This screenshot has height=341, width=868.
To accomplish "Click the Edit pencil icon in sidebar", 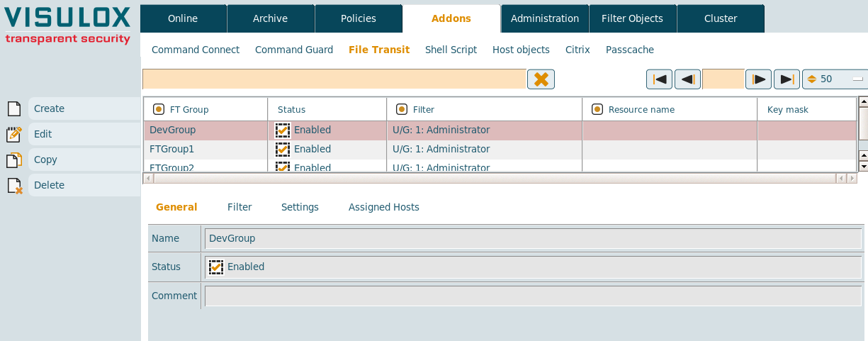I will click(13, 134).
